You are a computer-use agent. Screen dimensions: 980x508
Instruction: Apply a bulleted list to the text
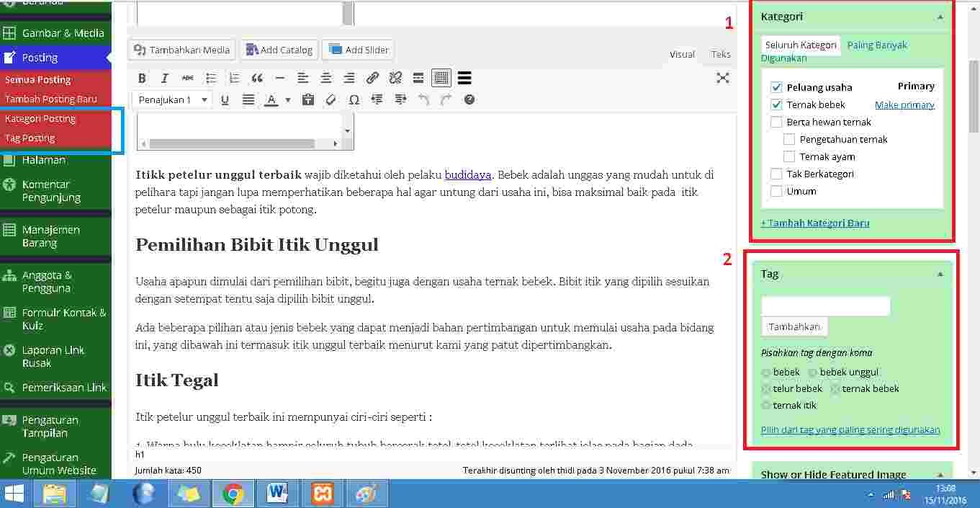pos(212,78)
